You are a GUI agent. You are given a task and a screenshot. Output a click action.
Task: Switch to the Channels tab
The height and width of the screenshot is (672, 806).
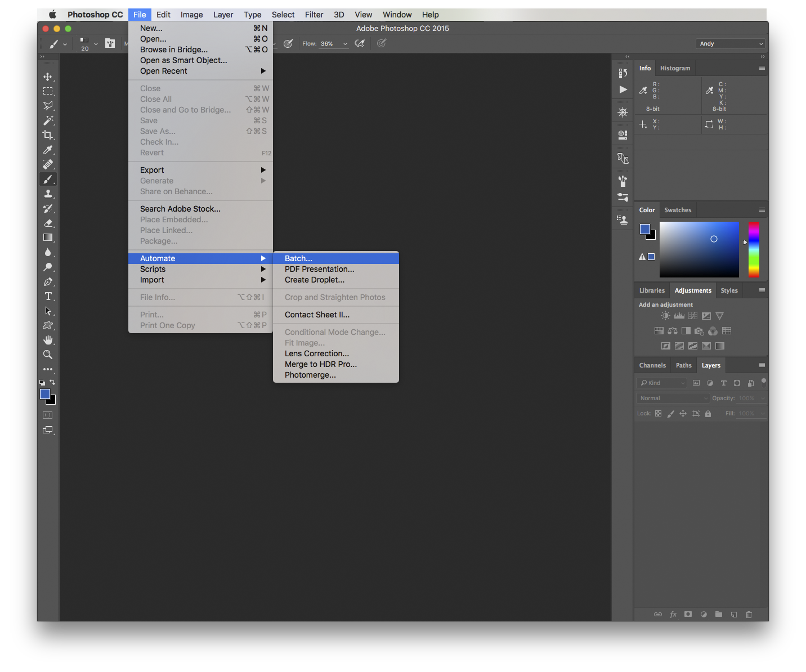(x=652, y=365)
